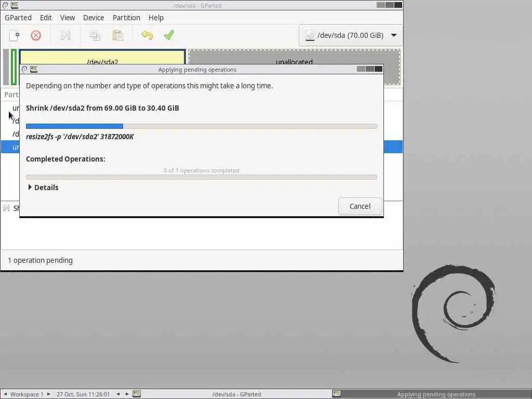Activate /dev/sda - GParted taskbar entry
Screen dimensions: 532x399
[231, 394]
